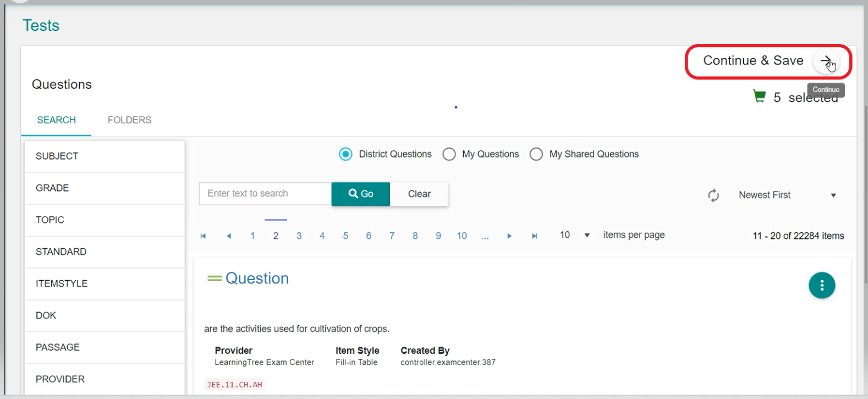
Task: Select the SEARCH tab
Action: (x=56, y=120)
